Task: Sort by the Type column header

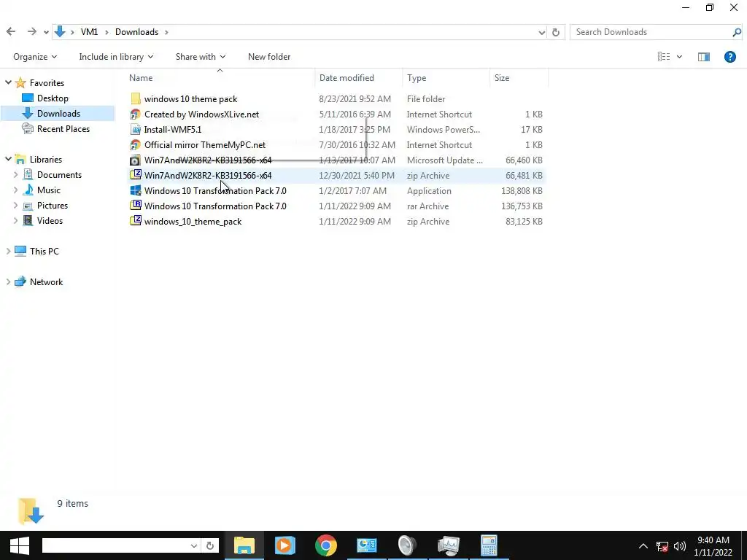Action: click(x=417, y=77)
